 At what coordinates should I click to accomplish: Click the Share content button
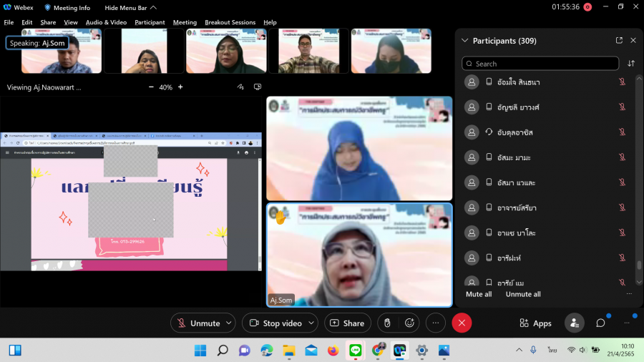coord(347,323)
